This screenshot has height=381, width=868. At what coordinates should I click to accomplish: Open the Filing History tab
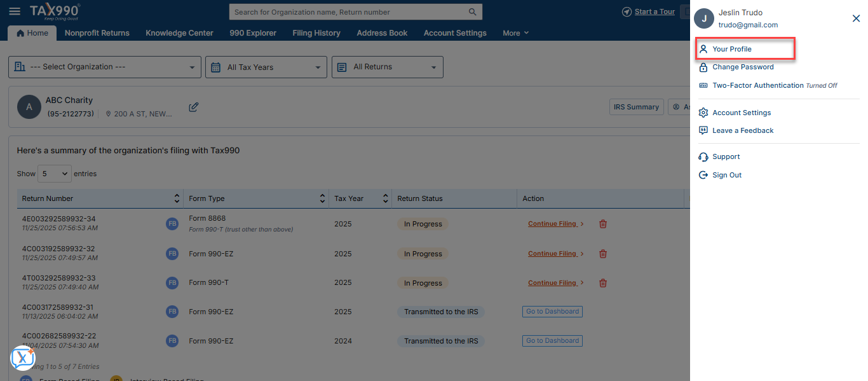[x=316, y=33]
